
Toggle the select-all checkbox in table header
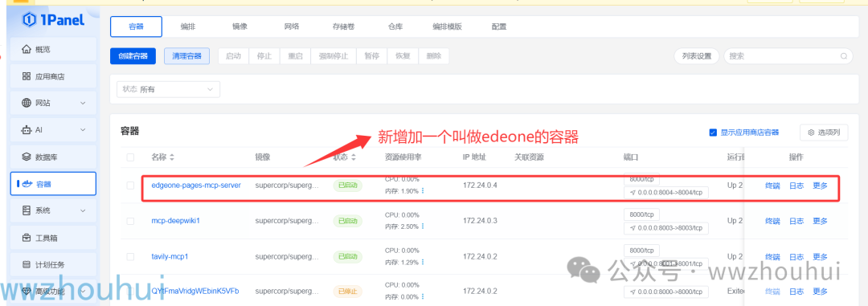pyautogui.click(x=131, y=157)
